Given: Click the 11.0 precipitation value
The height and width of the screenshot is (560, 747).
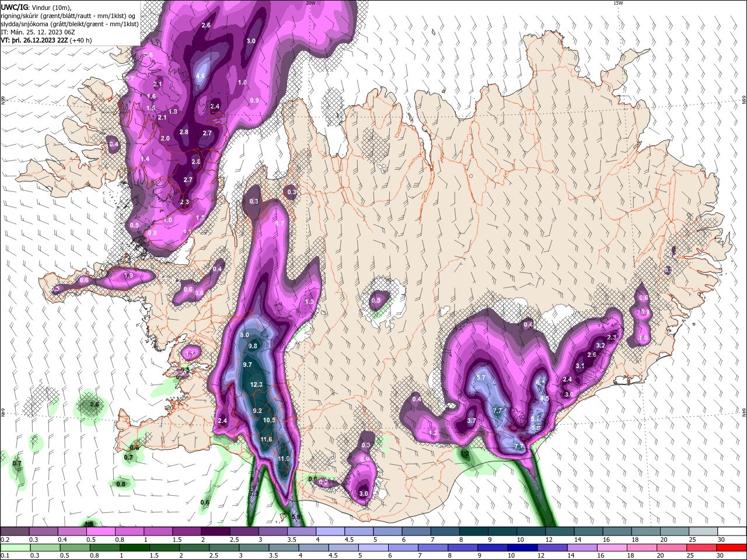Looking at the screenshot, I should (284, 459).
